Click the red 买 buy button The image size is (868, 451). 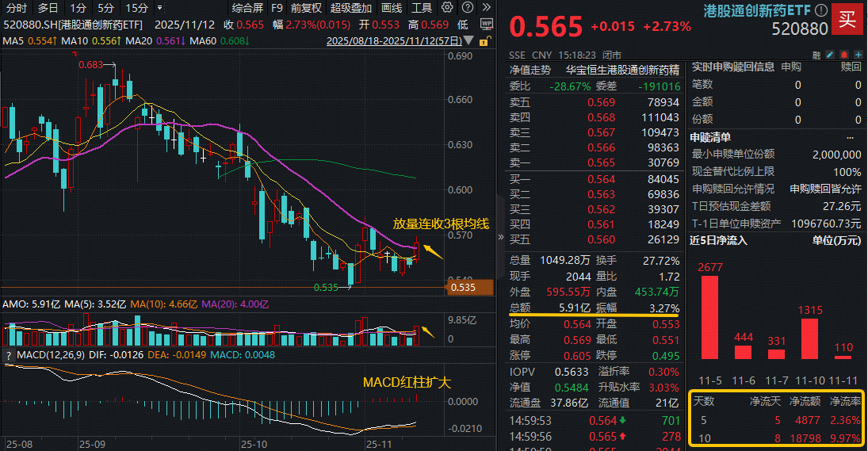point(848,19)
